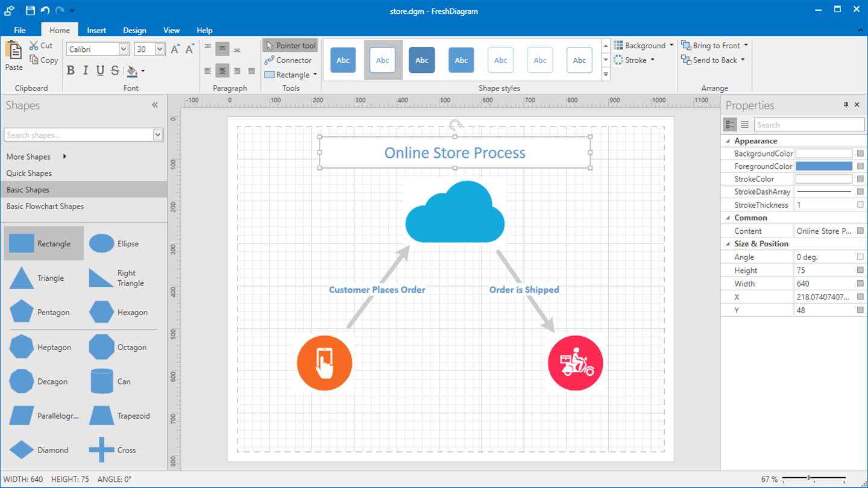Select the Connector tool
868x488 pixels.
(x=288, y=60)
